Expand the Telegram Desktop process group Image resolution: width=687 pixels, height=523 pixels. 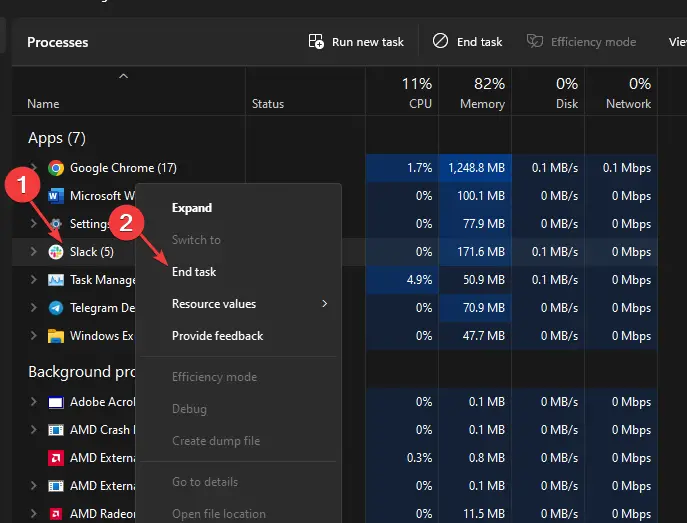33,308
